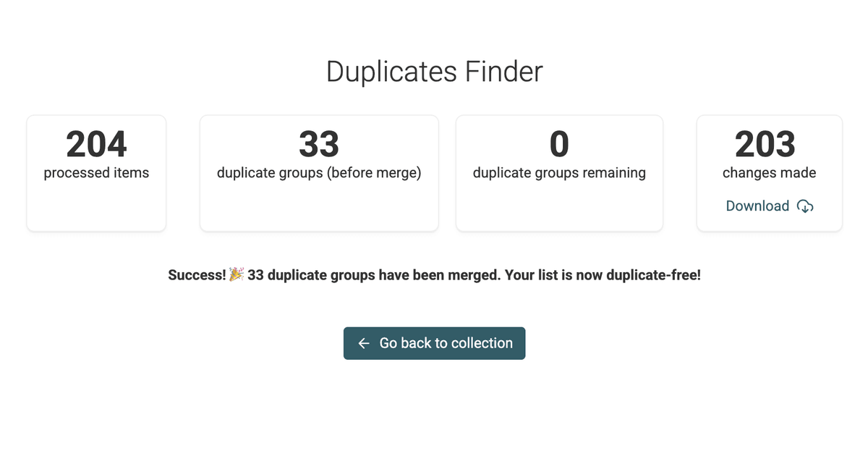The width and height of the screenshot is (868, 459).
Task: Click the "processed items" label
Action: (96, 173)
